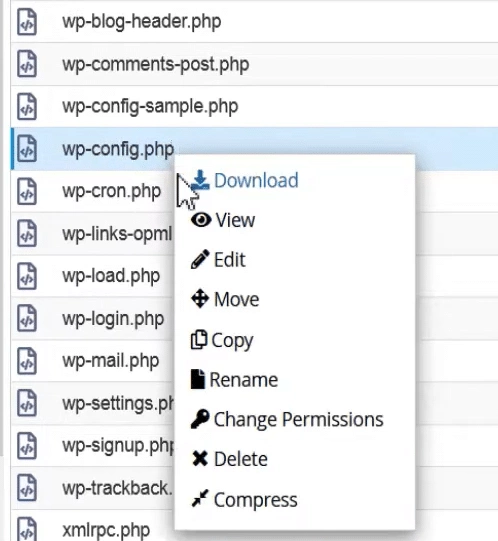Select the wp-login.php file name

113,319
